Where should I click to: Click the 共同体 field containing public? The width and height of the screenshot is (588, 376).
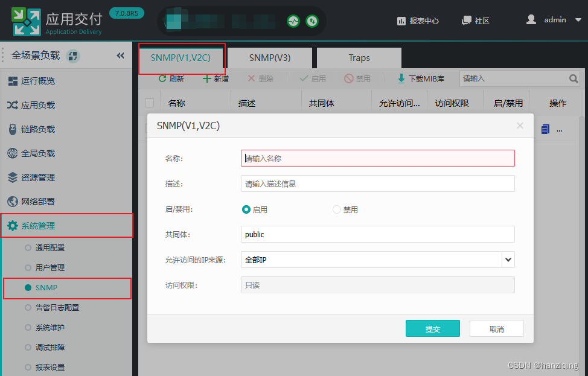click(378, 234)
